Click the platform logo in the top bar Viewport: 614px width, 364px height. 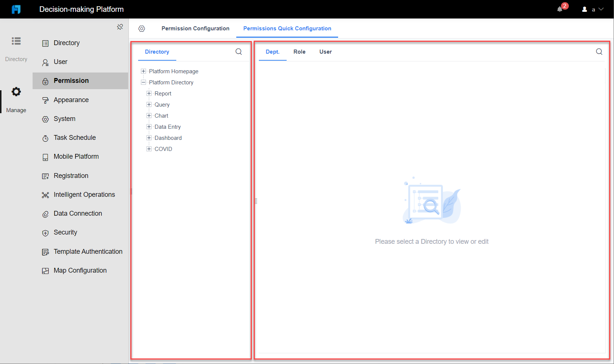tap(16, 9)
